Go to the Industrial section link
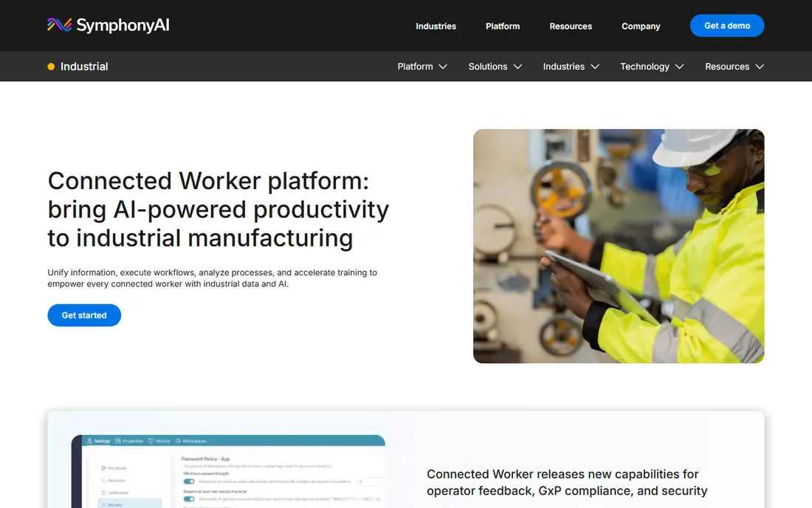Image resolution: width=812 pixels, height=508 pixels. [x=78, y=66]
